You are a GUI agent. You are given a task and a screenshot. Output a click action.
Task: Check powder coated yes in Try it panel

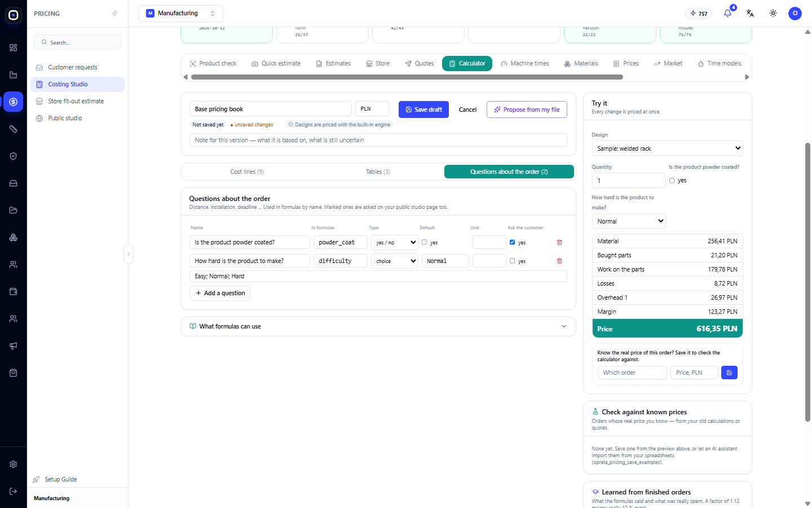(672, 181)
